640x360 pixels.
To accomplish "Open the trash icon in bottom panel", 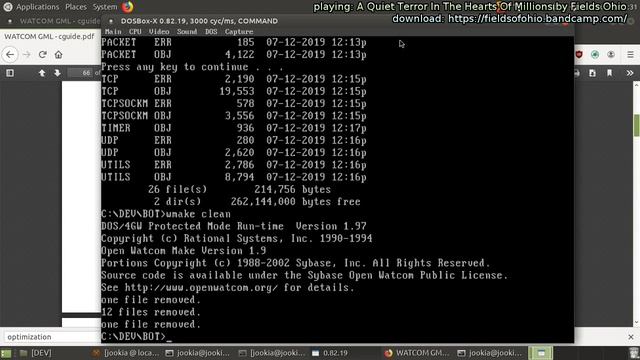I will pos(633,353).
